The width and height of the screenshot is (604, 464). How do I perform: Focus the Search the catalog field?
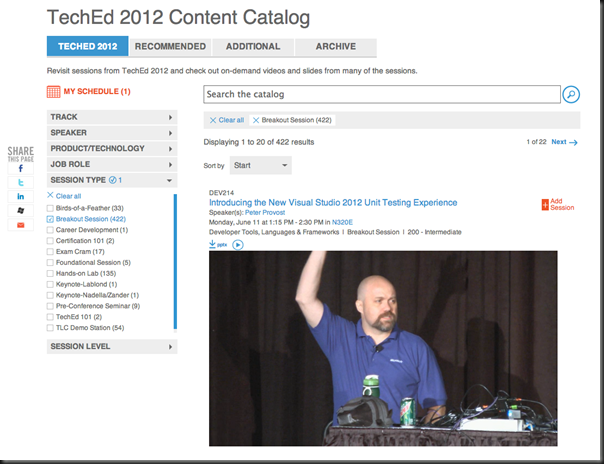382,94
